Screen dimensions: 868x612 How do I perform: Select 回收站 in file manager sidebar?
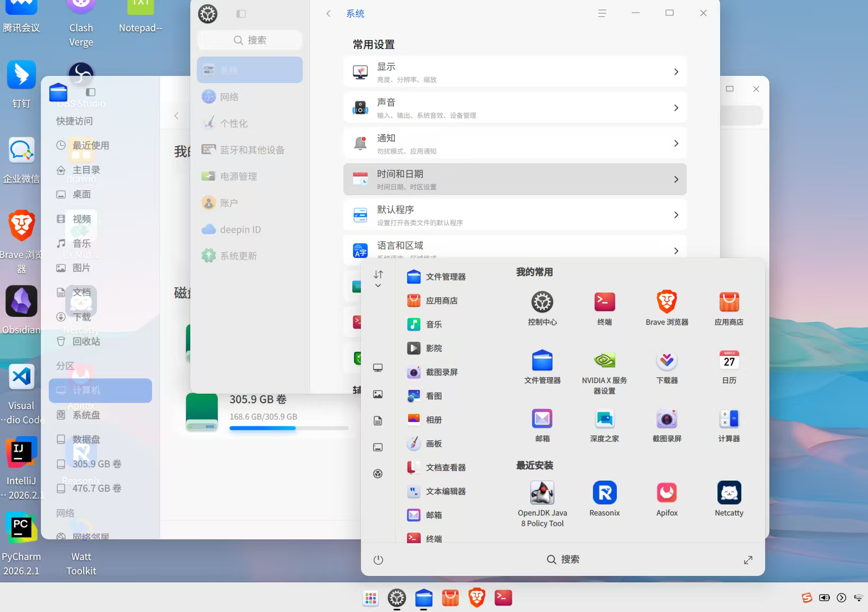(100, 341)
